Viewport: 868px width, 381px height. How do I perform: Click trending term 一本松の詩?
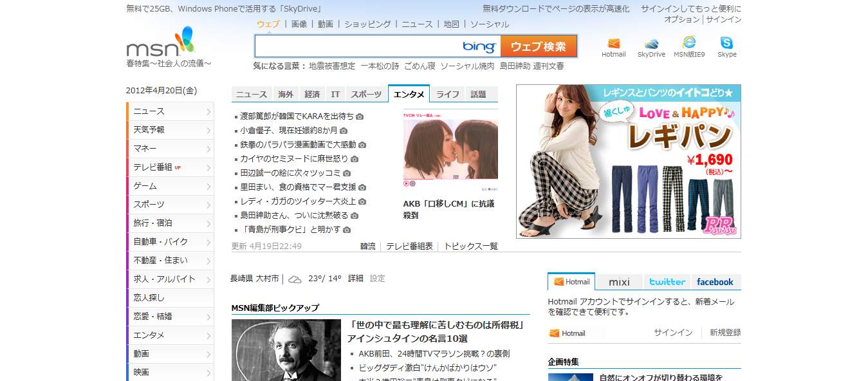(380, 66)
